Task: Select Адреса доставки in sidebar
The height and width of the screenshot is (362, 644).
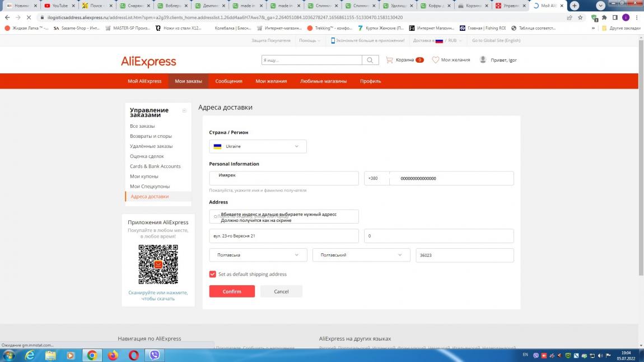Action: point(150,196)
